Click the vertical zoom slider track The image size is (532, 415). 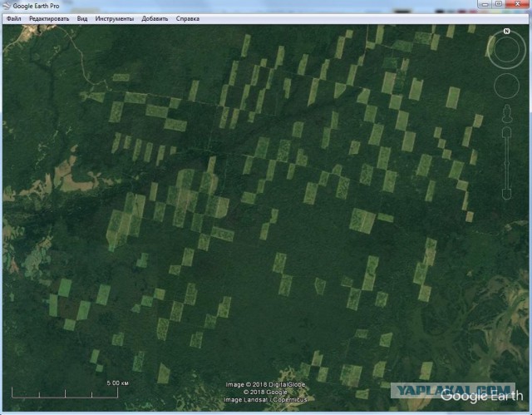(x=507, y=164)
